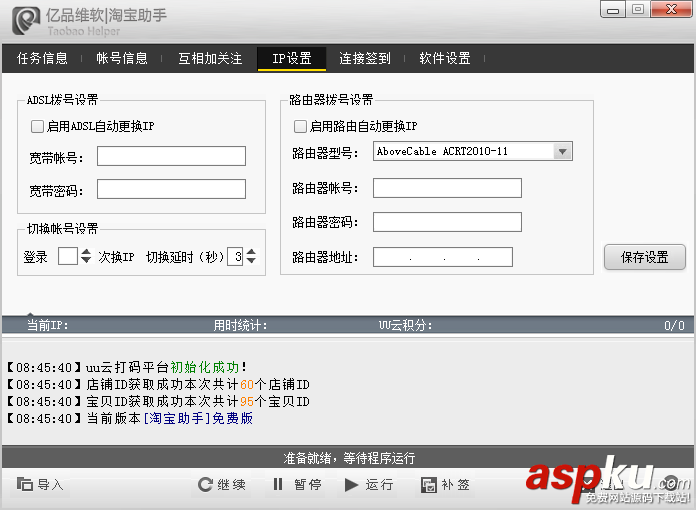
Task: Click the 用时统计 status label
Action: coord(240,325)
